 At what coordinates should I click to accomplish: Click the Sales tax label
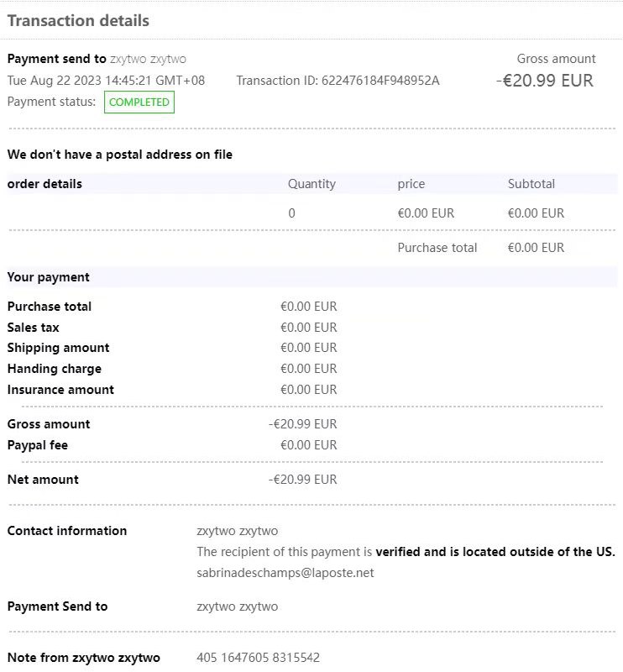tap(34, 328)
